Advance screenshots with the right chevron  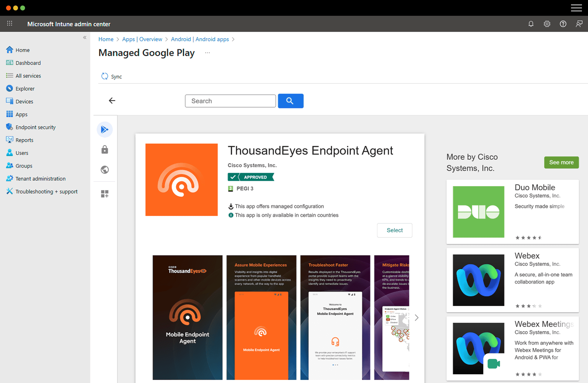pos(416,317)
